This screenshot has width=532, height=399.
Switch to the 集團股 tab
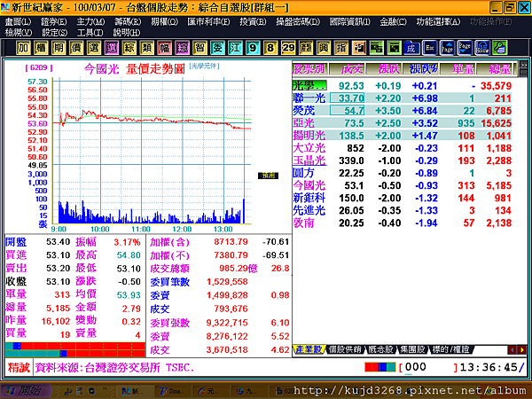click(x=412, y=349)
